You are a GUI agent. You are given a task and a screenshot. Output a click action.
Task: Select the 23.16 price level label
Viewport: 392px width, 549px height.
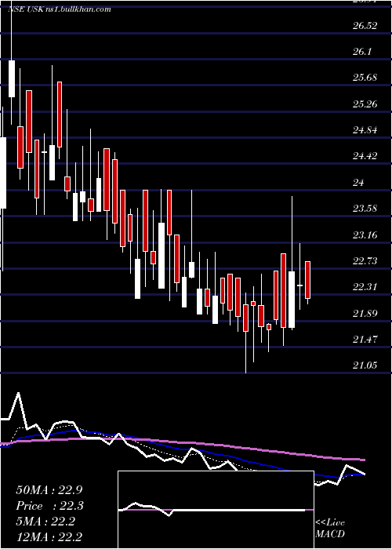click(365, 235)
